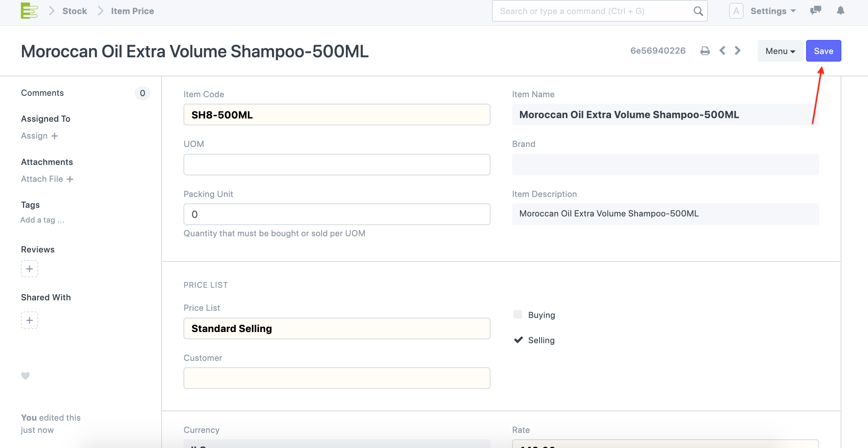Click the search magnifier icon
The width and height of the screenshot is (868, 448).
click(698, 11)
